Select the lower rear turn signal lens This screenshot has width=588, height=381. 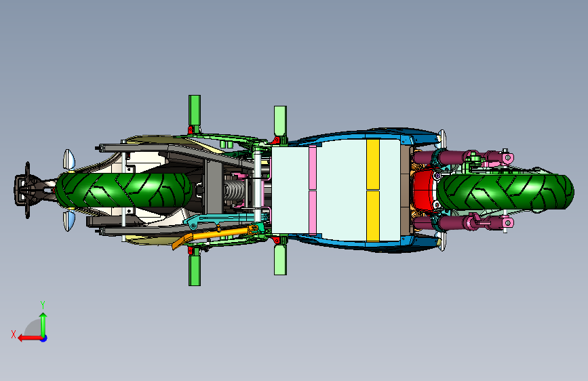click(x=69, y=220)
